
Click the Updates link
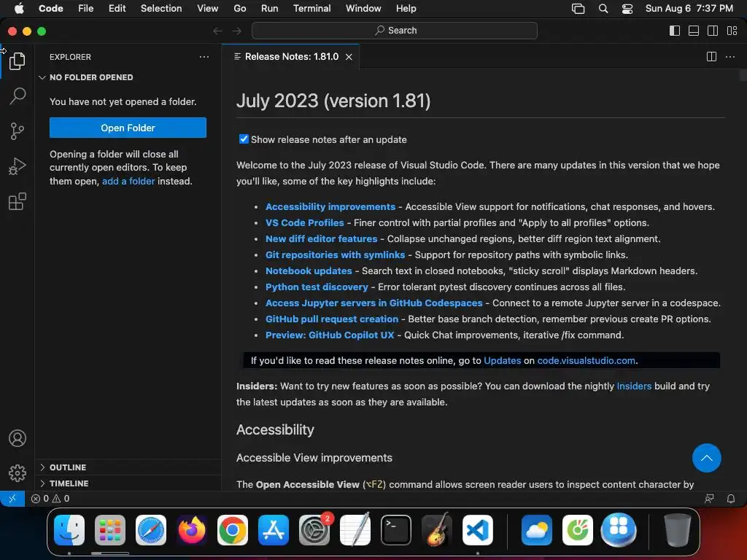(502, 360)
